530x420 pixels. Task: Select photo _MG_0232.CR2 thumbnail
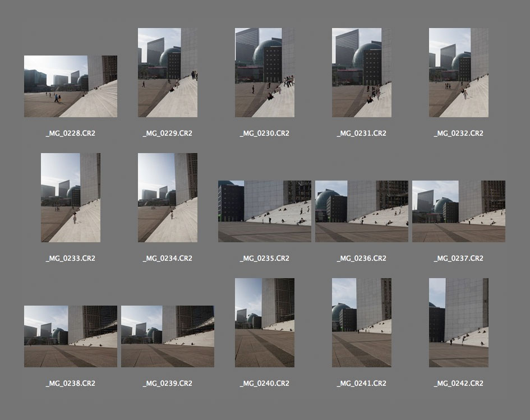(x=458, y=73)
